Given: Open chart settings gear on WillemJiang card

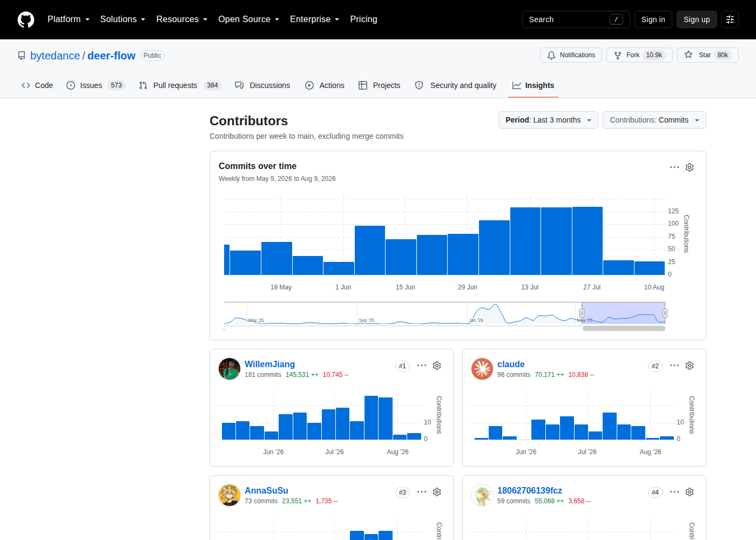Looking at the screenshot, I should click(437, 366).
